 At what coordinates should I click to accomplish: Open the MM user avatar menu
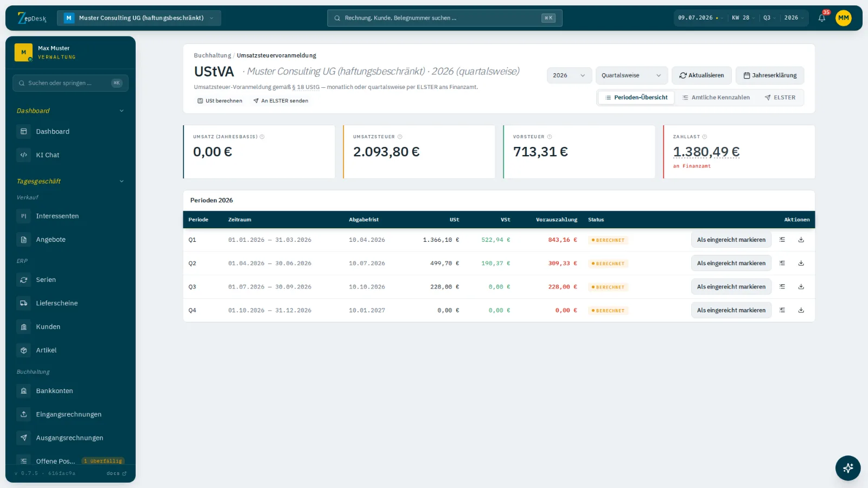coord(844,18)
